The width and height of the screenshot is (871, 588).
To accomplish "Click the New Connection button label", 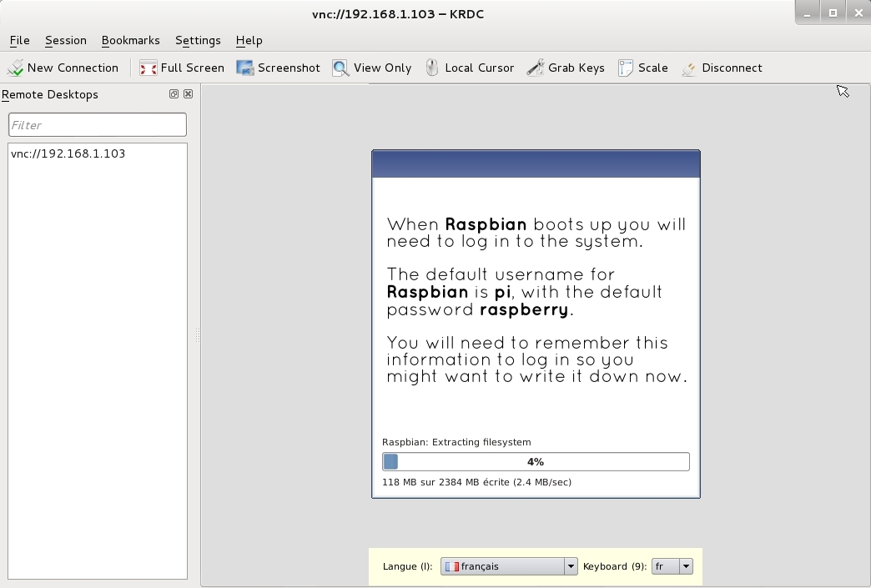I will [x=73, y=68].
